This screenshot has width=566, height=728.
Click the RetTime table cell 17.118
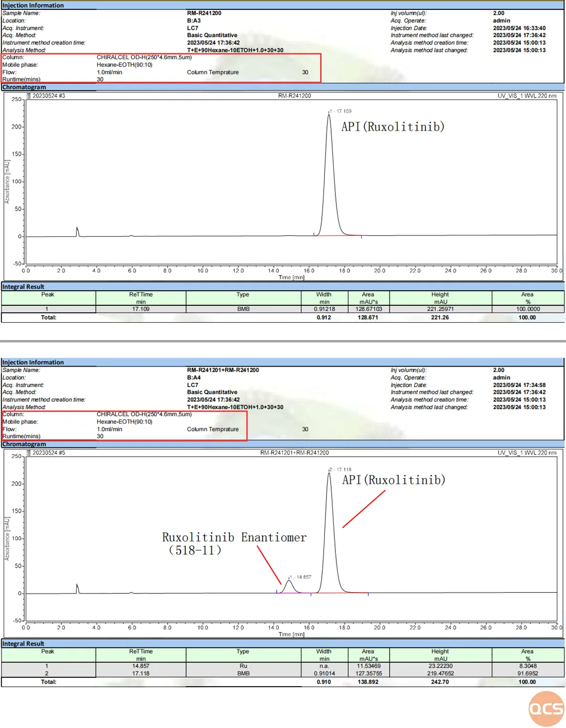pyautogui.click(x=141, y=674)
